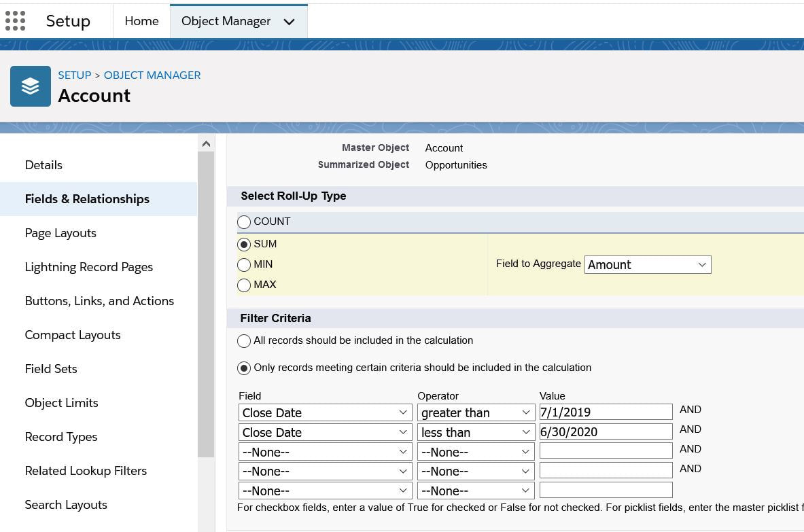This screenshot has width=804, height=532.
Task: Open third row Field dropdown
Action: (x=325, y=452)
